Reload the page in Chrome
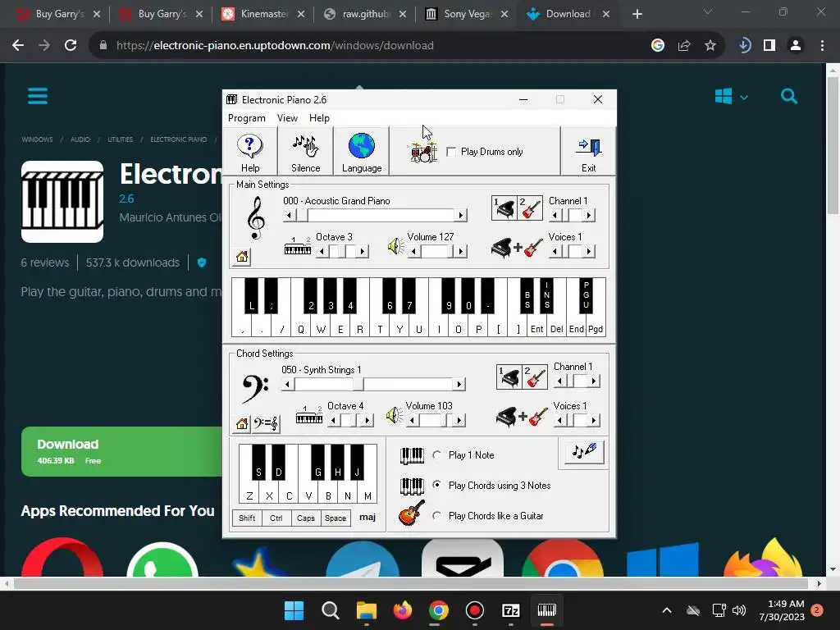The width and height of the screenshot is (840, 630). pos(71,46)
